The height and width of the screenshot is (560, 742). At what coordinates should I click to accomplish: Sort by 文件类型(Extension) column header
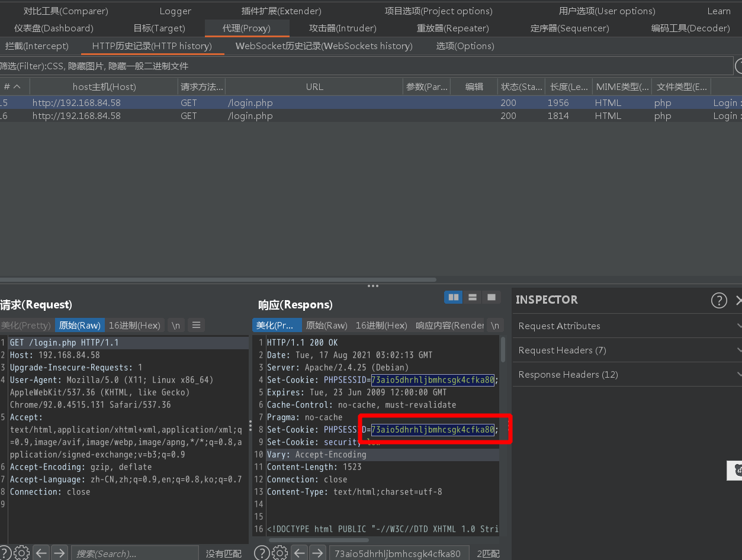(x=682, y=86)
